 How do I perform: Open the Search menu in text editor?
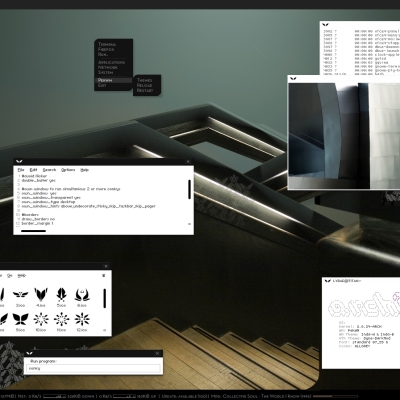tap(49, 170)
